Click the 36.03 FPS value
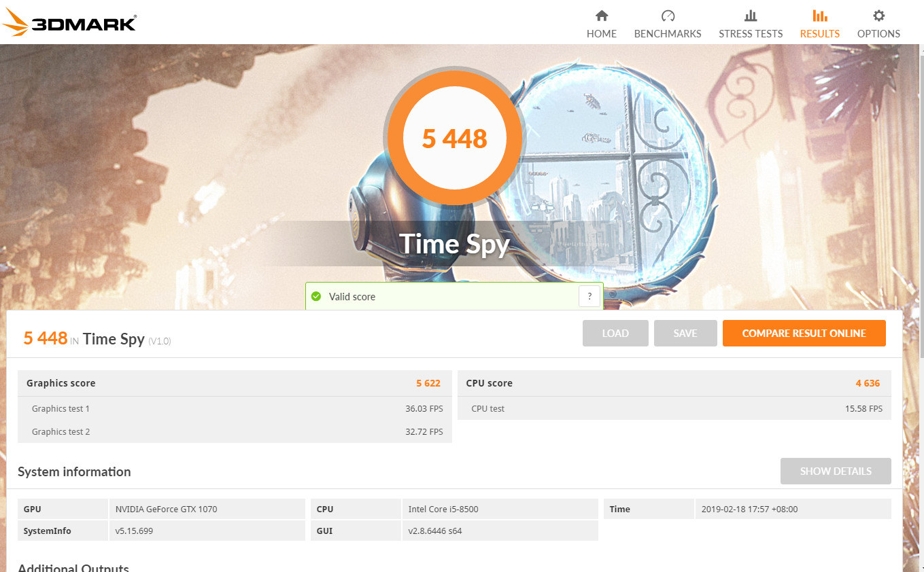 424,408
